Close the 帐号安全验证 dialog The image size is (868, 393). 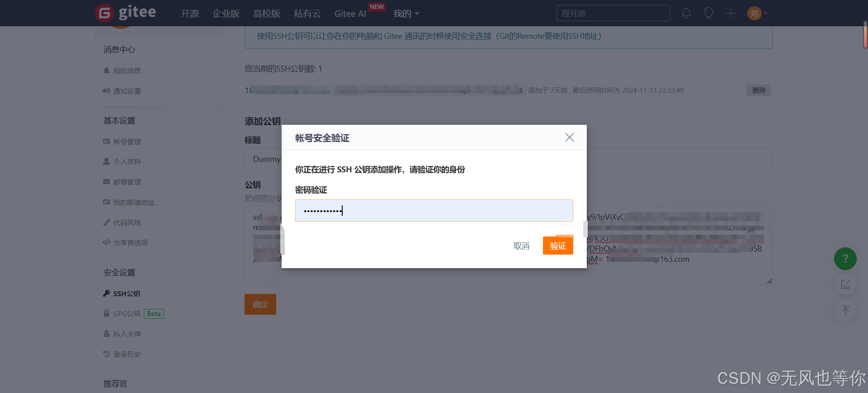click(570, 137)
